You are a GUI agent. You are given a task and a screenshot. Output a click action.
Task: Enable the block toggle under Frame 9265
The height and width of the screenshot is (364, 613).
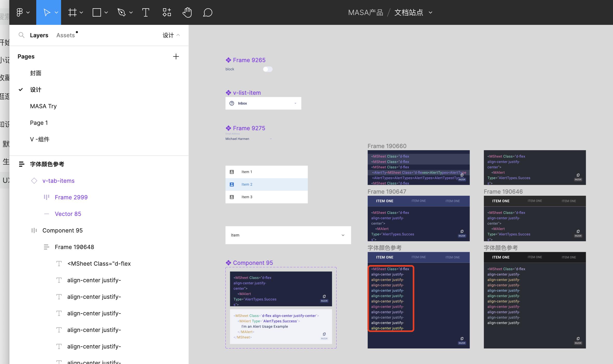point(267,69)
